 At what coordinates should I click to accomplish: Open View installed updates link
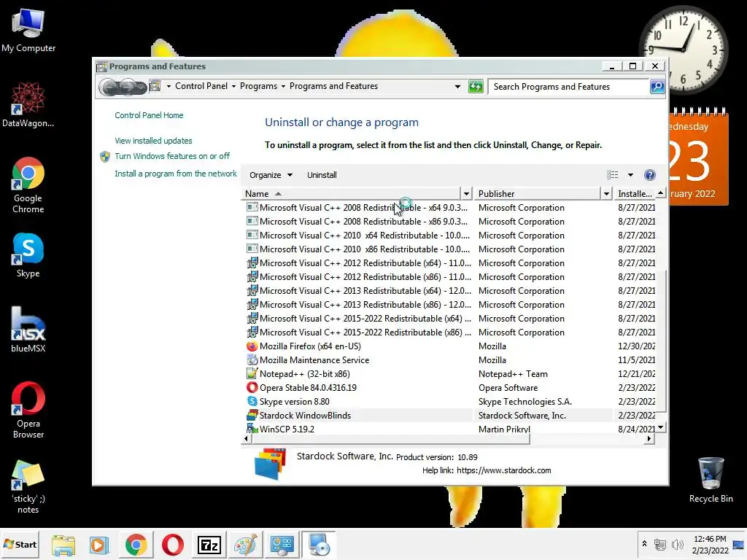(x=153, y=141)
